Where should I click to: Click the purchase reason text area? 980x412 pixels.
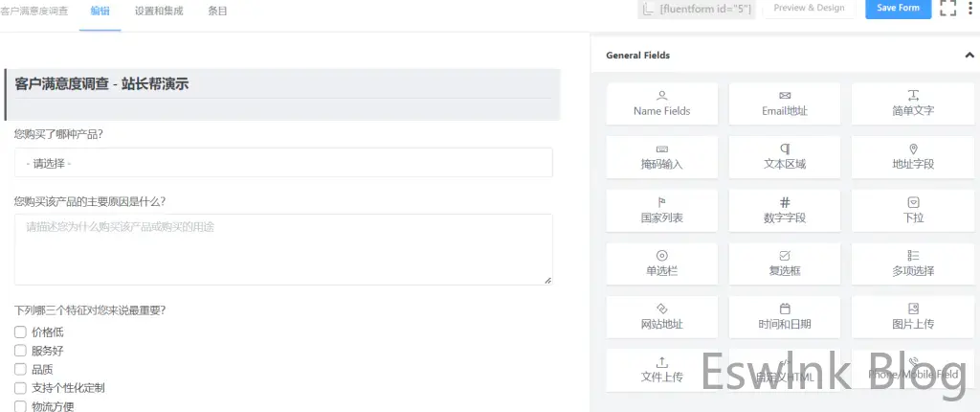pos(283,249)
